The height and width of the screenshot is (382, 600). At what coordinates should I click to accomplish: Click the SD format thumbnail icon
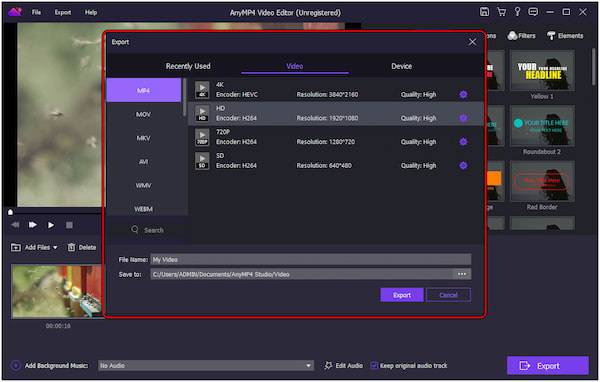[202, 161]
